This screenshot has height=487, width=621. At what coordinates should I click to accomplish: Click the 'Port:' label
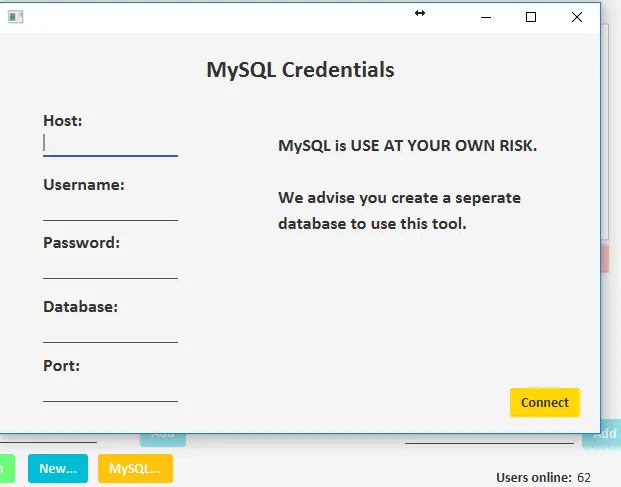(61, 365)
